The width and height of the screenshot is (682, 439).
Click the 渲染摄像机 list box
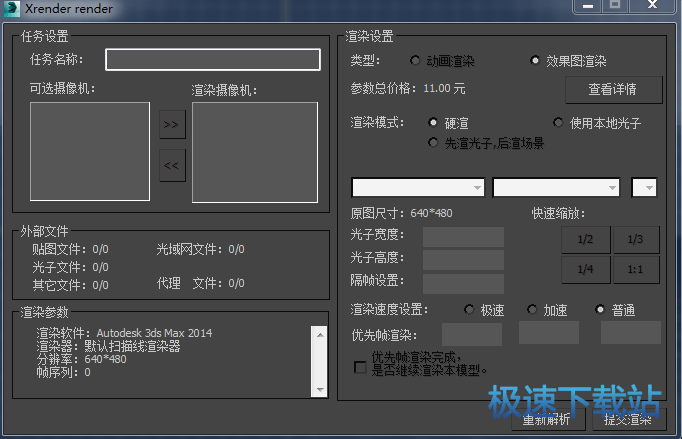[x=255, y=152]
